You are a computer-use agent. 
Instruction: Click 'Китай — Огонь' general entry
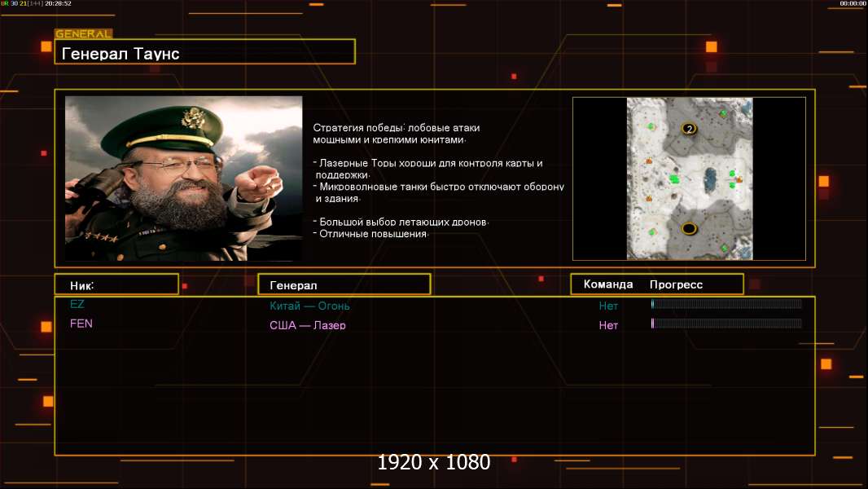pyautogui.click(x=309, y=306)
